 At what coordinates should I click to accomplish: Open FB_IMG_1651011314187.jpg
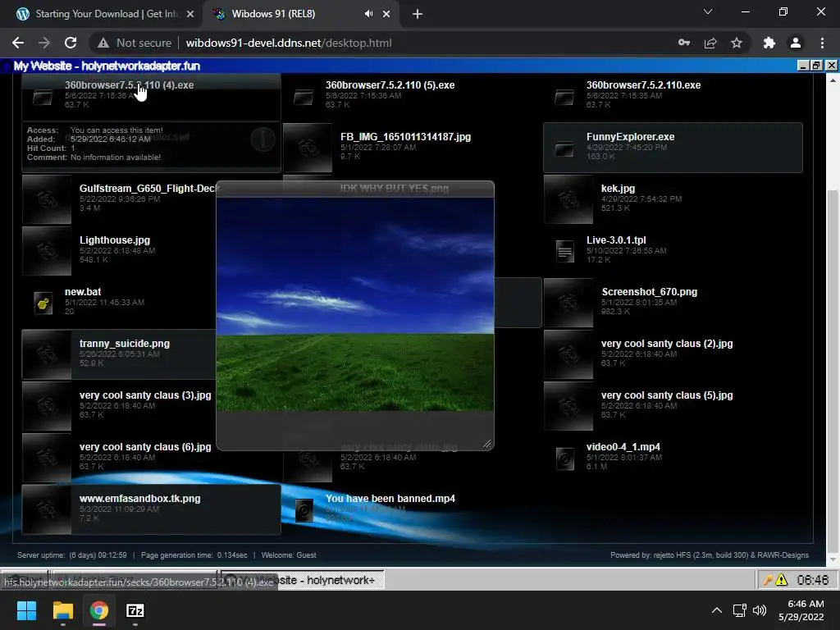[405, 137]
